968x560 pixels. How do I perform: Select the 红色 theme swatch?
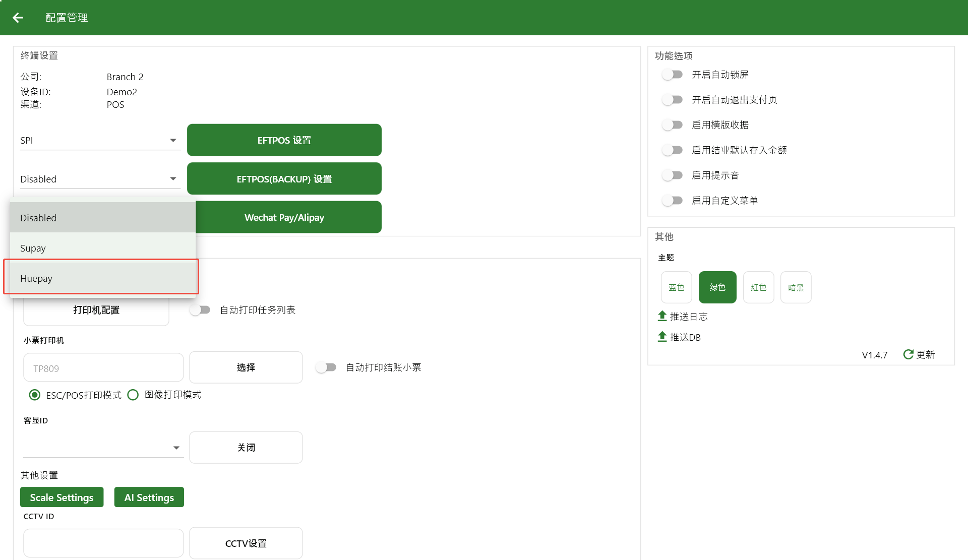pyautogui.click(x=758, y=287)
